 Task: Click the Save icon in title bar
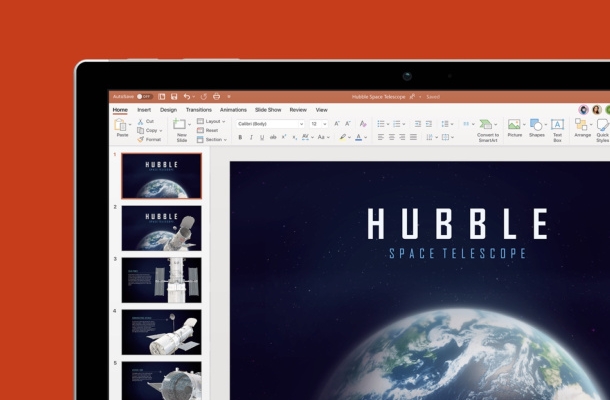[174, 96]
